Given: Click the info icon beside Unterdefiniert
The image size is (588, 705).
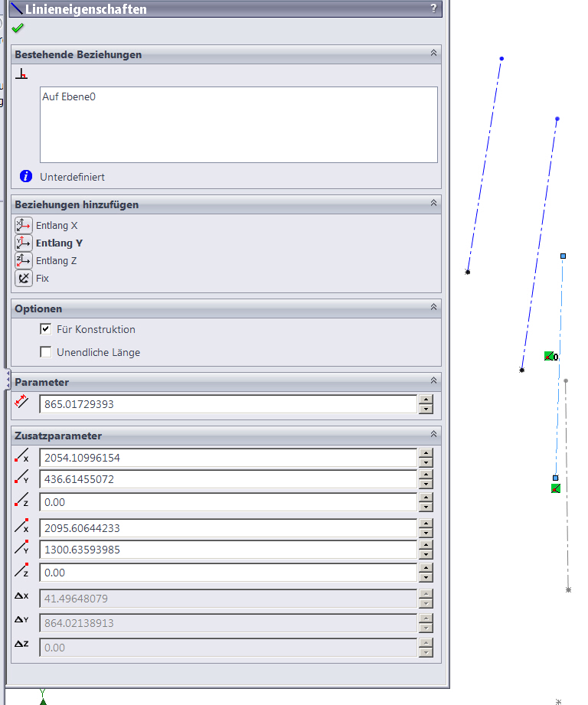Looking at the screenshot, I should (x=26, y=176).
